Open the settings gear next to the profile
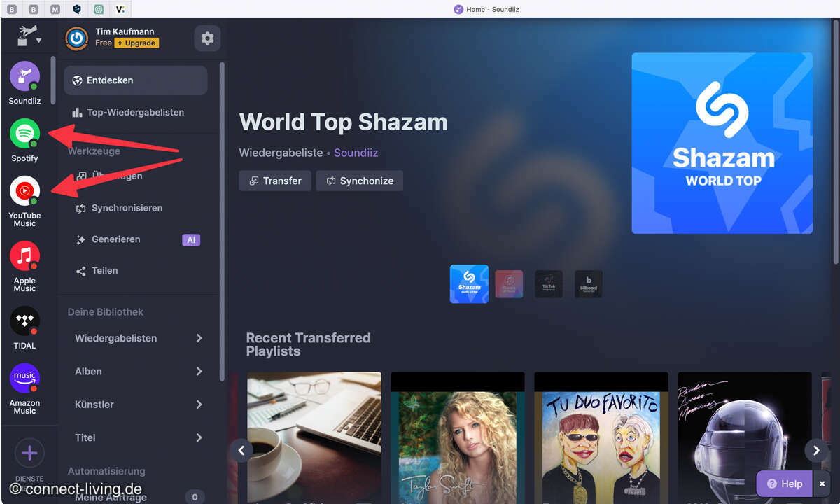The image size is (840, 504). [x=207, y=38]
